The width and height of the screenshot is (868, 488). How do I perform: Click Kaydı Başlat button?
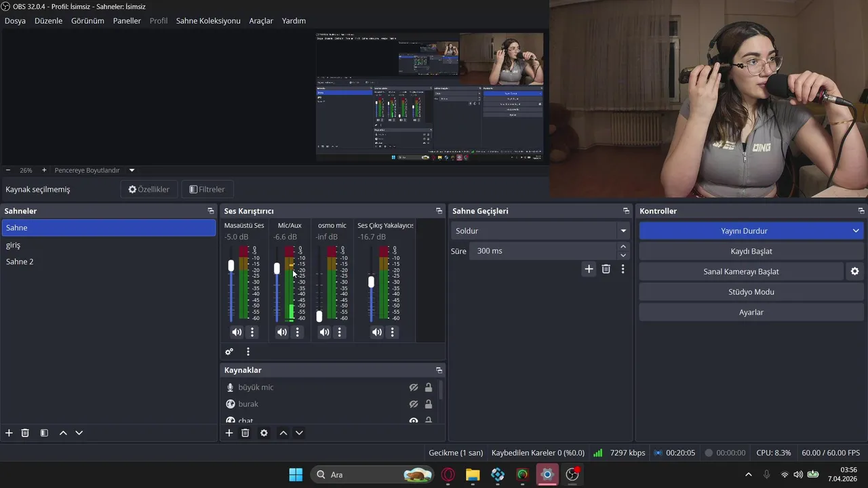[x=751, y=251]
